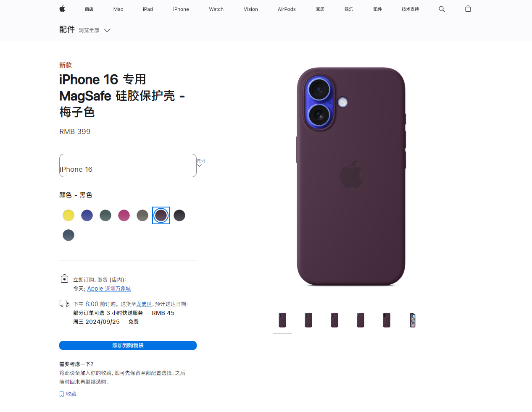Screen dimensions: 532x412
Task: Open the search magnifier icon
Action: pyautogui.click(x=442, y=9)
